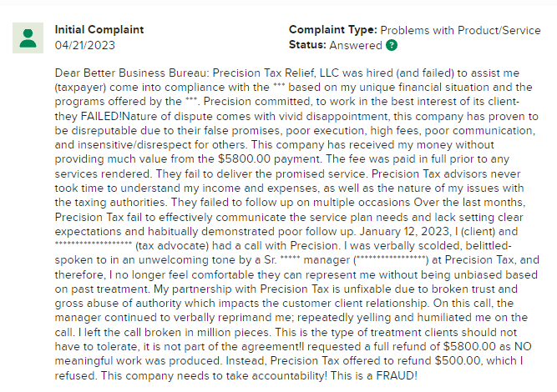The image size is (557, 392).
Task: Open the status help question mark icon
Action: (392, 45)
